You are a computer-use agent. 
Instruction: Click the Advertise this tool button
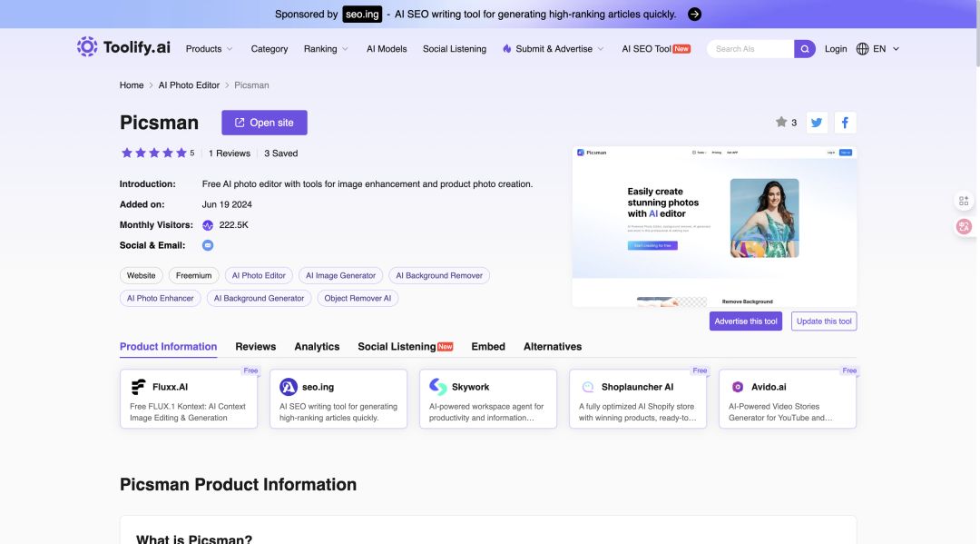pos(746,321)
